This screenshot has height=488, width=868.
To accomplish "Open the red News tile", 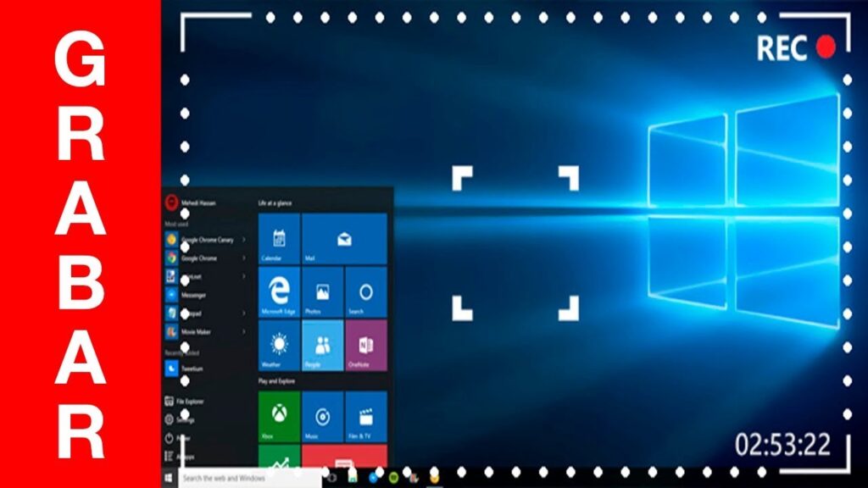I will point(344,456).
